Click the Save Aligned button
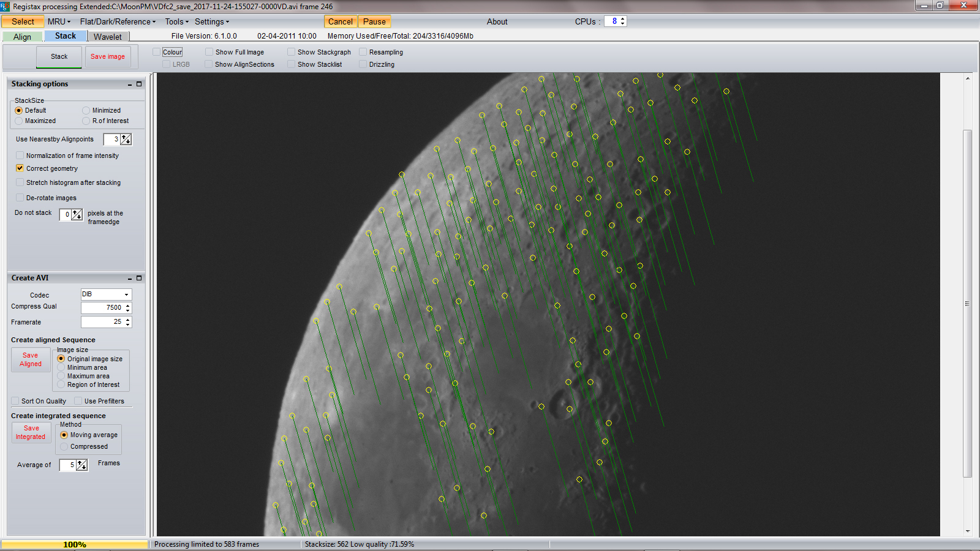 click(x=31, y=359)
